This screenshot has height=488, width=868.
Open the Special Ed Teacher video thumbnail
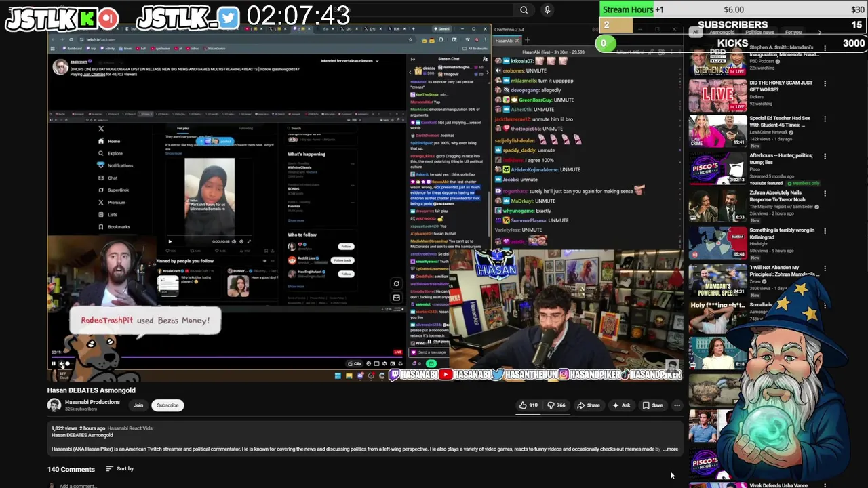tap(717, 131)
